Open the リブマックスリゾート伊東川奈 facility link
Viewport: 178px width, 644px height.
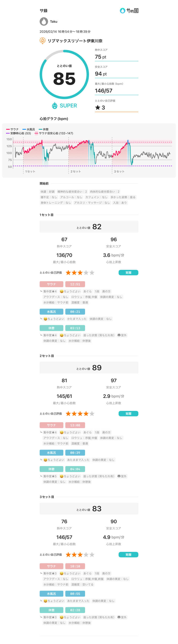(x=75, y=40)
